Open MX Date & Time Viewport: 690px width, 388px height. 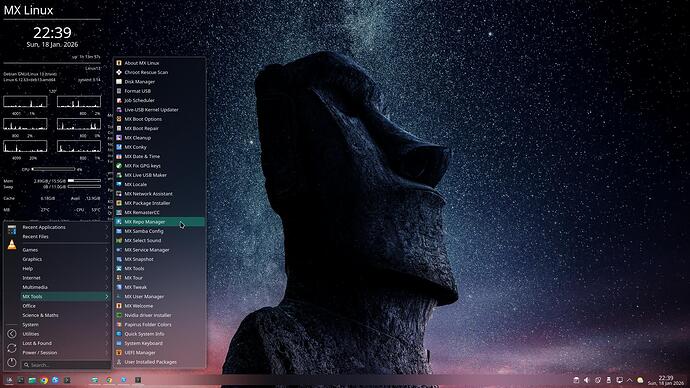click(x=159, y=156)
